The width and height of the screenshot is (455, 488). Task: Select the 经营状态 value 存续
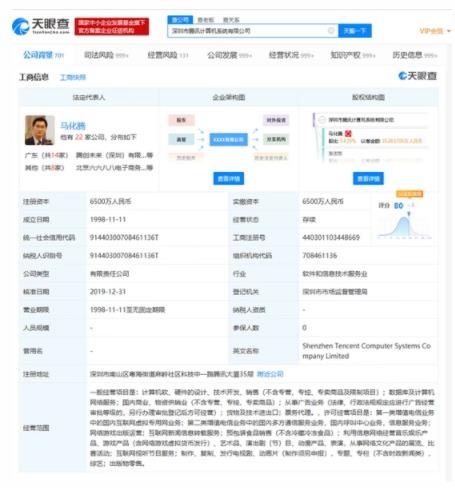point(309,219)
